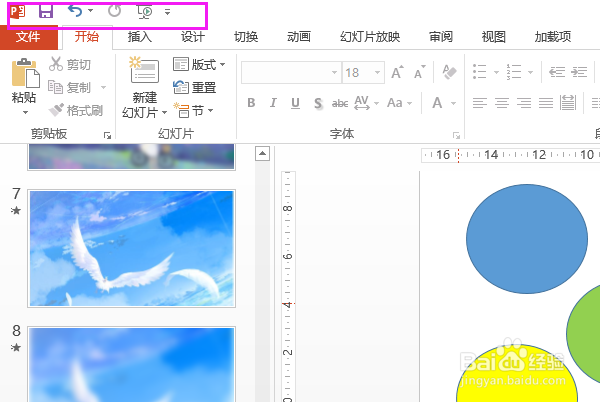600x402 pixels.
Task: Open the 版式 layout dropdown
Action: (x=199, y=64)
